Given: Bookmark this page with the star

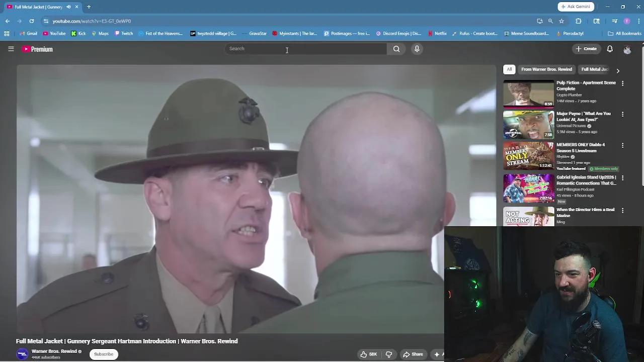Looking at the screenshot, I should pyautogui.click(x=561, y=21).
